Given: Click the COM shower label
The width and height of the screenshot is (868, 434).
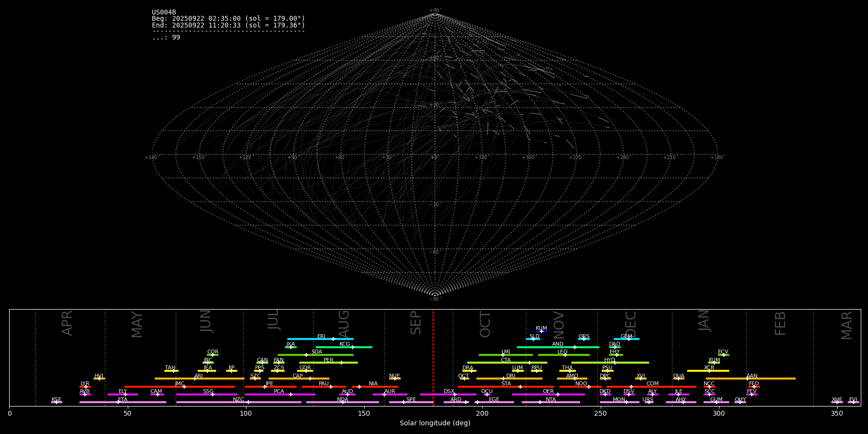Looking at the screenshot, I should coord(652,384).
